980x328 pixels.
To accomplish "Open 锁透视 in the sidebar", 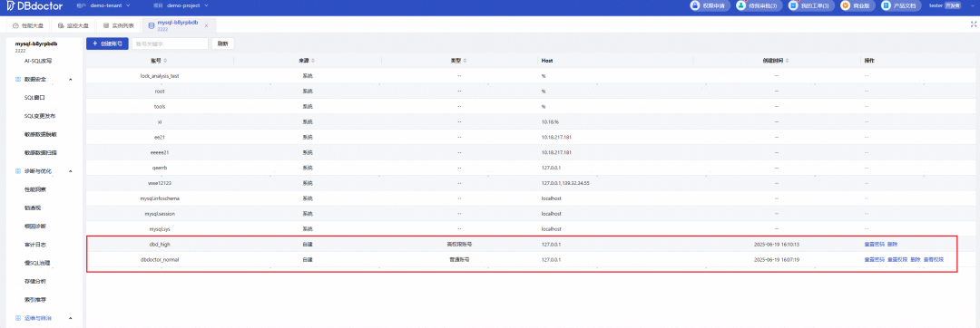I will [x=33, y=207].
